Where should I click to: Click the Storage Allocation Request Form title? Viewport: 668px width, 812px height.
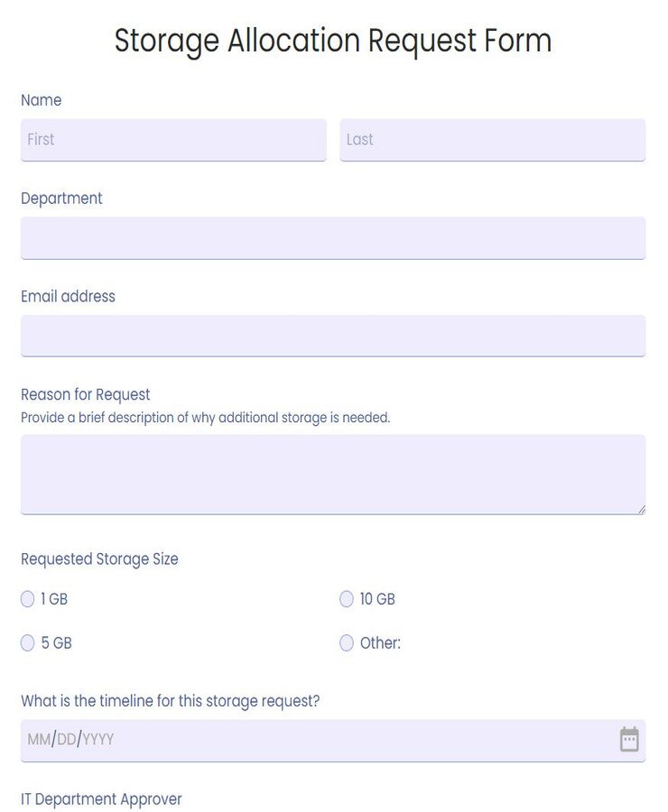pyautogui.click(x=333, y=41)
